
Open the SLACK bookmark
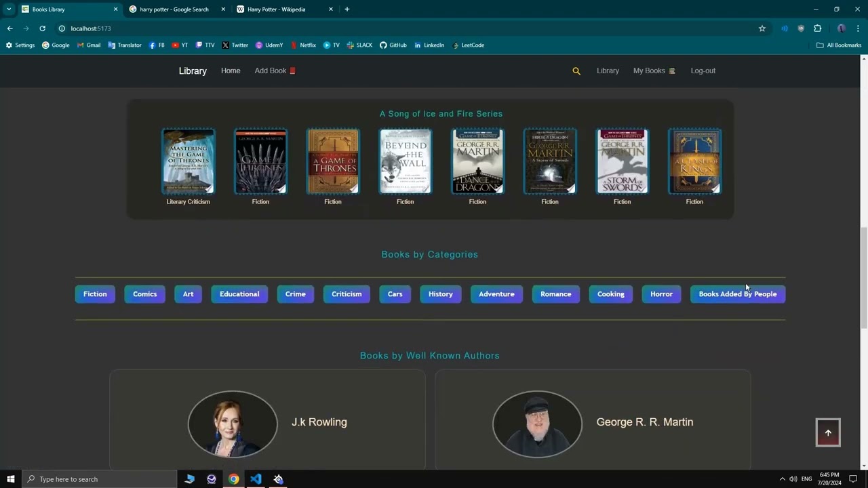click(359, 45)
